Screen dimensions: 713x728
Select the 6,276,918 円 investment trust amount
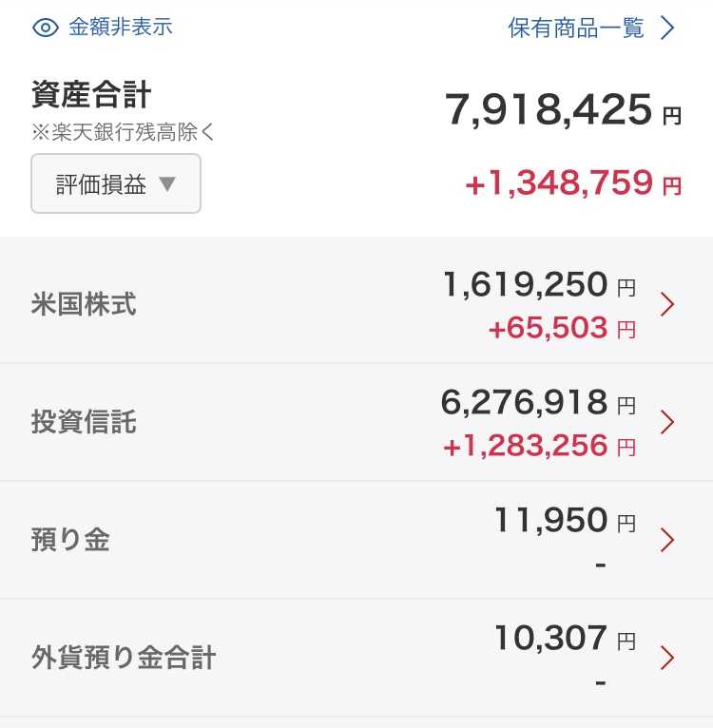pos(538,402)
